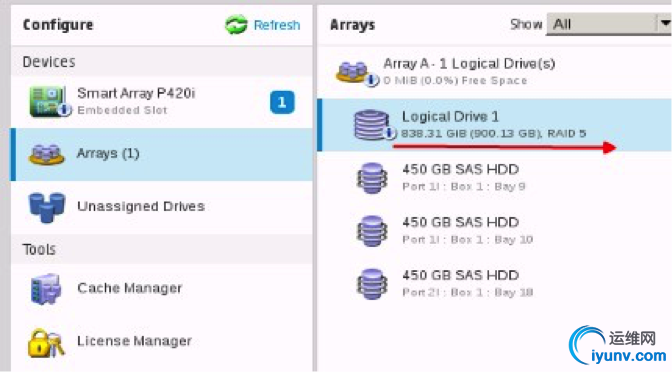This screenshot has height=372, width=672.
Task: Click the Cache Manager icon
Action: 46,289
